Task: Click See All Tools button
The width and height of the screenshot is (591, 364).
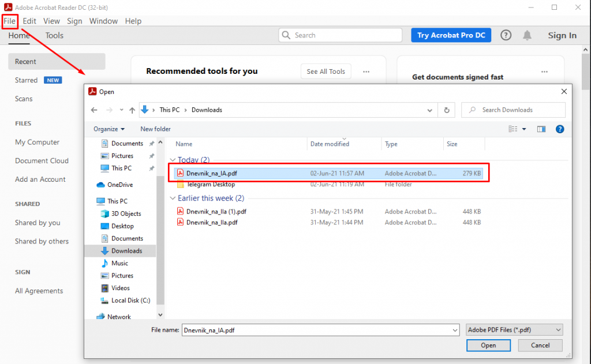Action: [x=326, y=71]
